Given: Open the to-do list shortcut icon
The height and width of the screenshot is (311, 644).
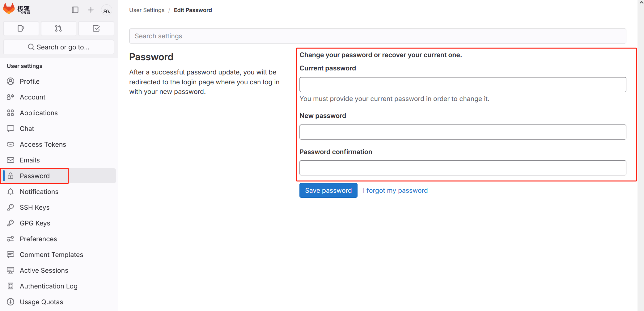Looking at the screenshot, I should tap(96, 28).
